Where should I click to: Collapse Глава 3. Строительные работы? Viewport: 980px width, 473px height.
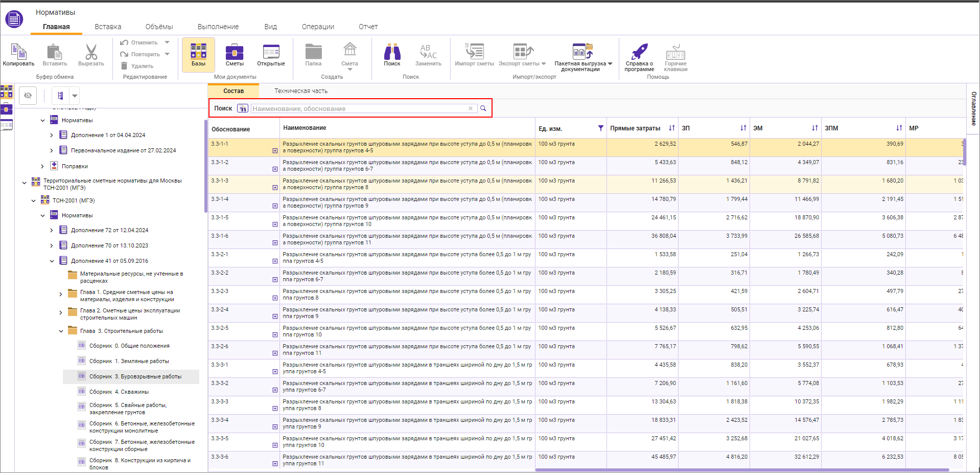(x=61, y=331)
